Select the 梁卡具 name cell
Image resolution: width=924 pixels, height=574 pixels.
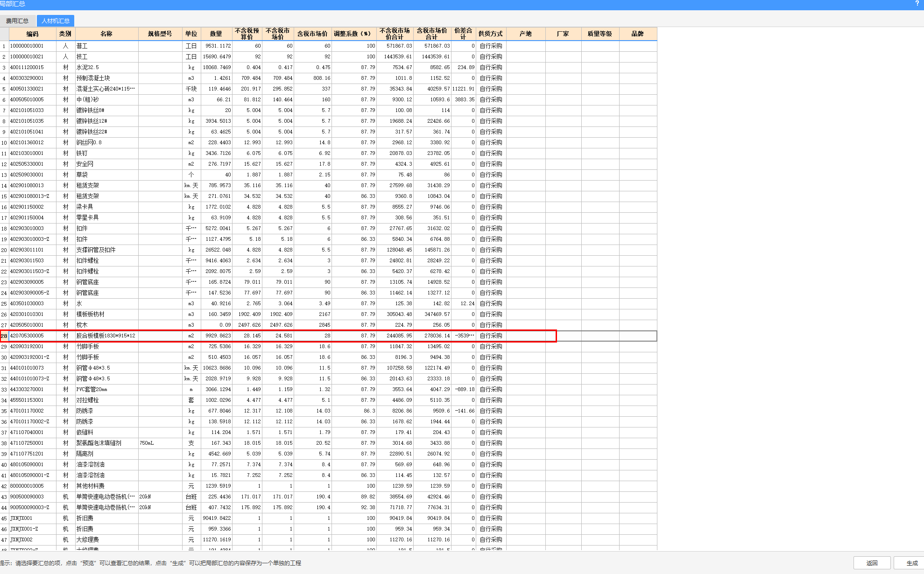click(x=106, y=207)
